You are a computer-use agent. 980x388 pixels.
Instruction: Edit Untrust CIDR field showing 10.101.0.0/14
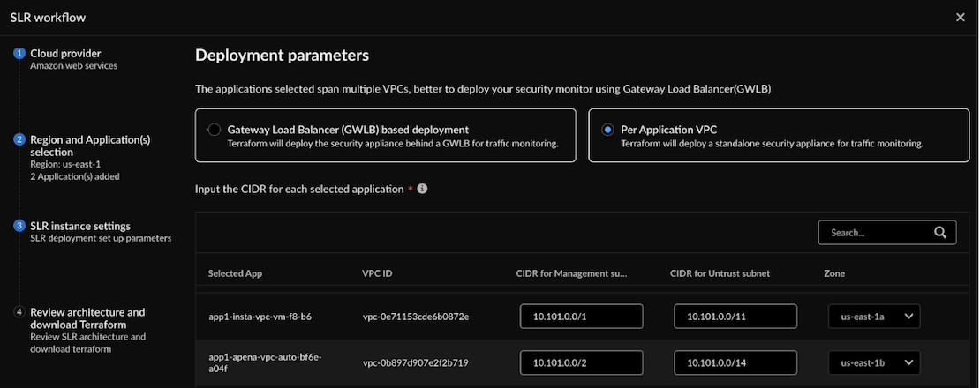pos(735,362)
